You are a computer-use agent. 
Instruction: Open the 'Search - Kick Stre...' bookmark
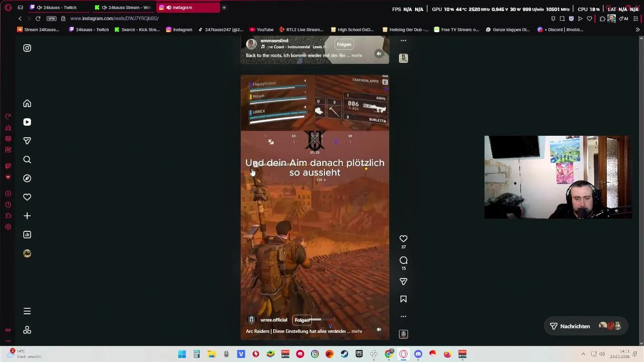click(x=137, y=30)
